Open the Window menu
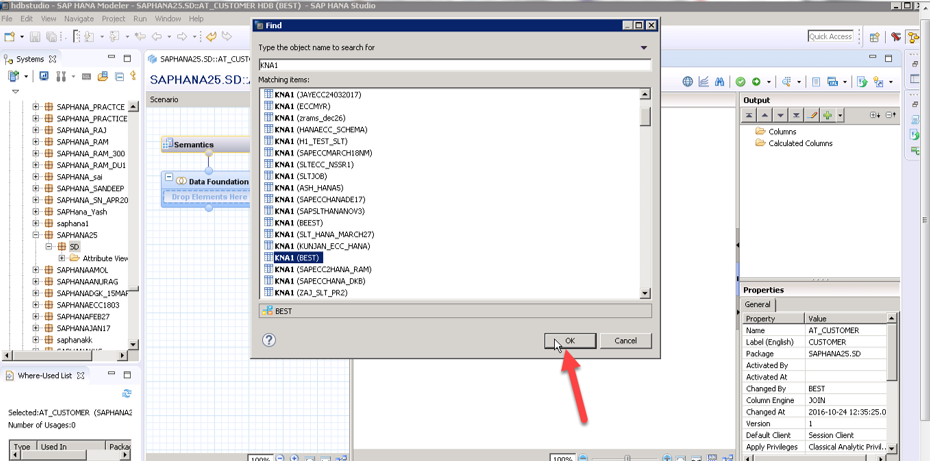 point(168,18)
